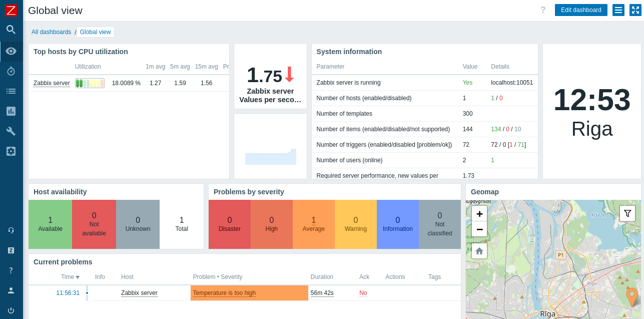
Task: Sort Current problems by Time column
Action: click(70, 277)
